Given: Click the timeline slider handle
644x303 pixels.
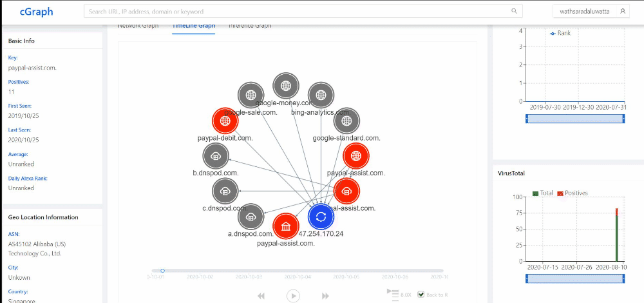Looking at the screenshot, I should 163,271.
